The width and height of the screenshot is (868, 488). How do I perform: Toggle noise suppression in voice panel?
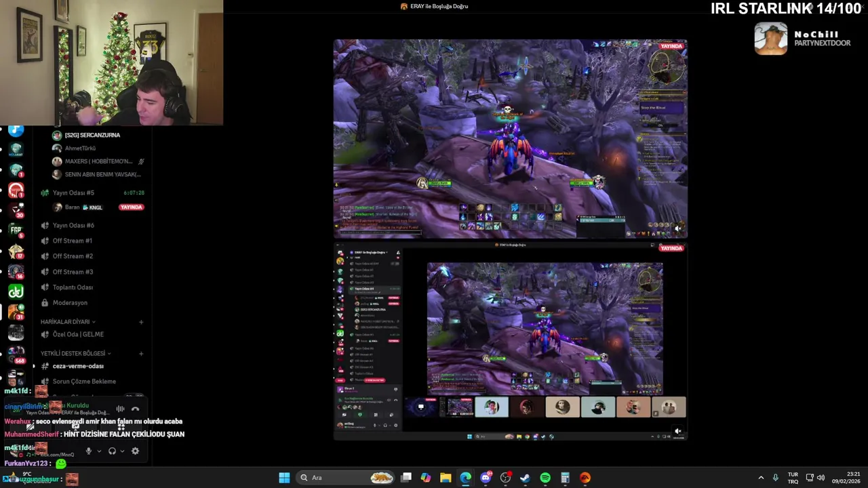coord(120,409)
